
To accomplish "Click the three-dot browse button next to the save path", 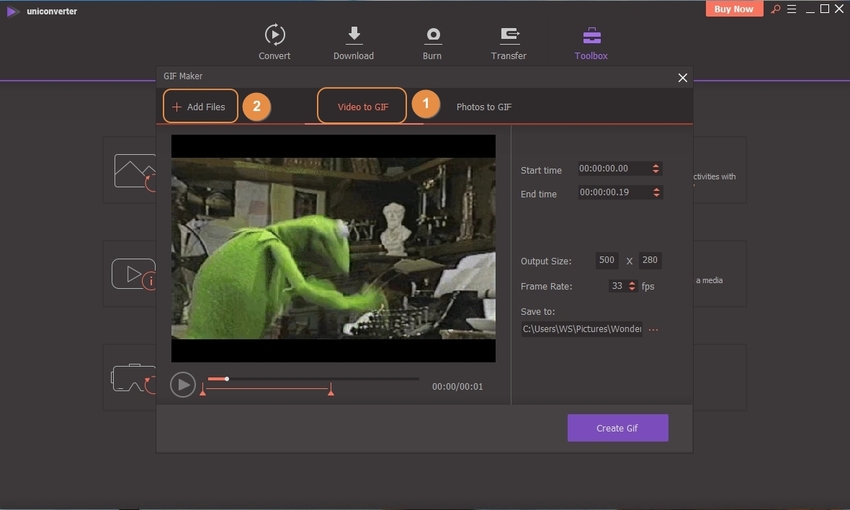I will (654, 329).
